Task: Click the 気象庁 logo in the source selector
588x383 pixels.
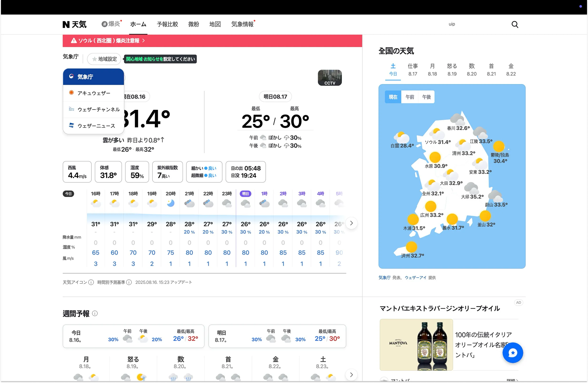Action: (71, 76)
